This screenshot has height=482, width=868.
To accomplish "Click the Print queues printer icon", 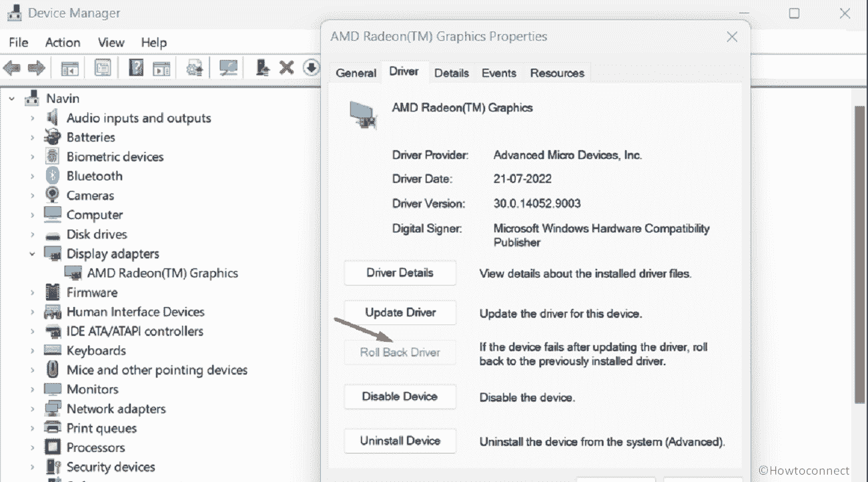I will [53, 428].
